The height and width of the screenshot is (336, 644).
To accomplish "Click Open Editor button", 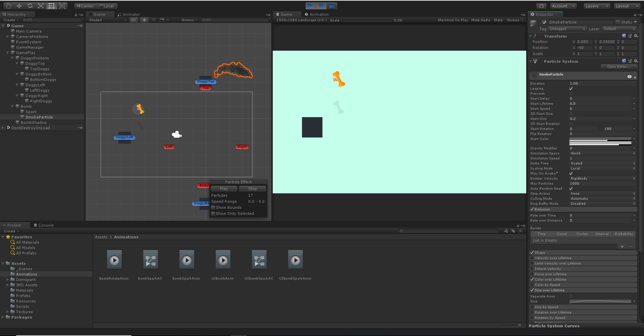I will pyautogui.click(x=619, y=66).
